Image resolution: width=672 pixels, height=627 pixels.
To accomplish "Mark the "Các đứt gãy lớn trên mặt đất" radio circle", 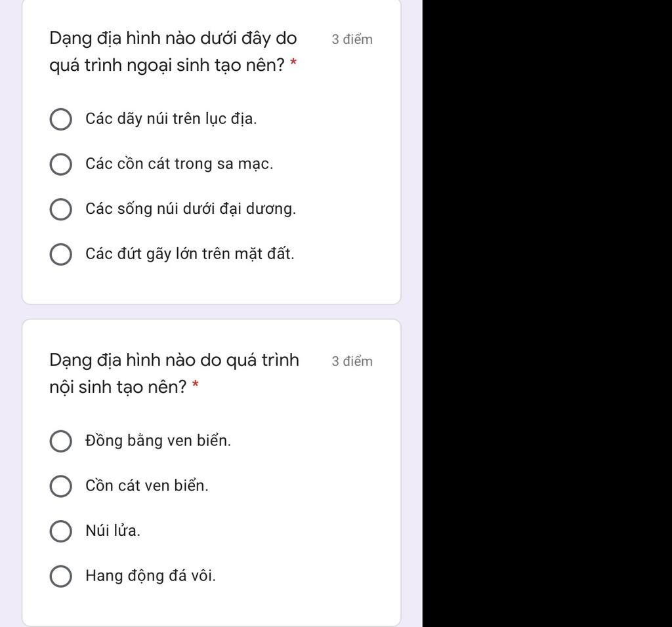I will pyautogui.click(x=61, y=254).
